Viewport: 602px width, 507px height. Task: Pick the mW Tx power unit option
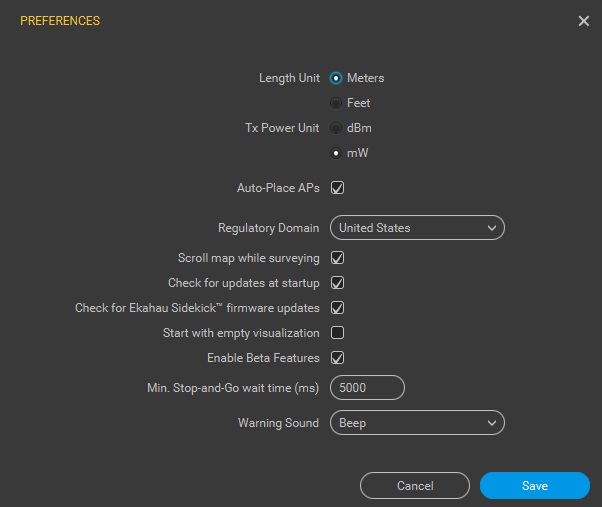(336, 153)
